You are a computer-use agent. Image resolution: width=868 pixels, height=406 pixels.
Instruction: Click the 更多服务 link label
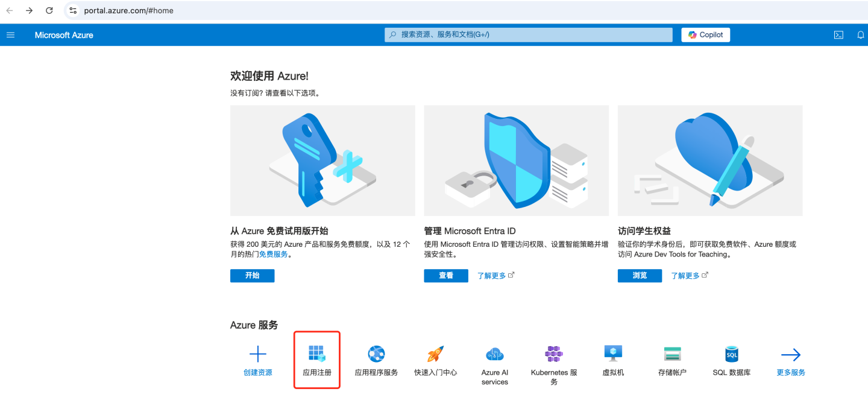[x=791, y=373]
